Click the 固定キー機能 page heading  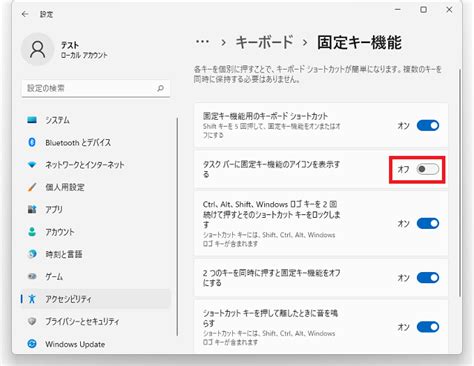359,42
